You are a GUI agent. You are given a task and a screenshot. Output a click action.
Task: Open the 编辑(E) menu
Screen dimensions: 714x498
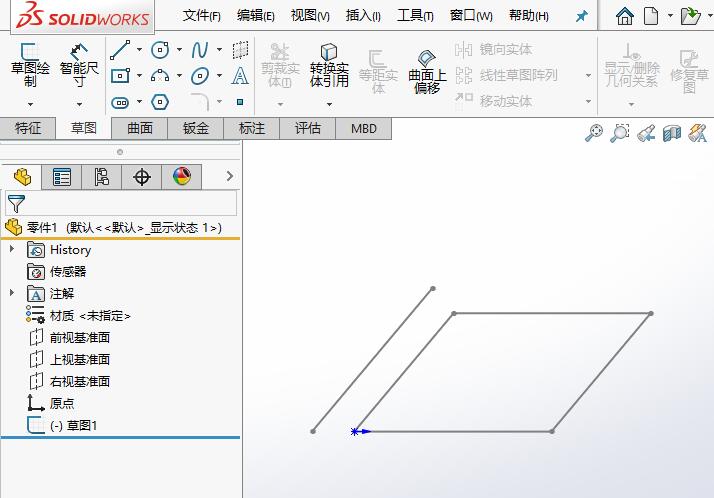[x=255, y=16]
